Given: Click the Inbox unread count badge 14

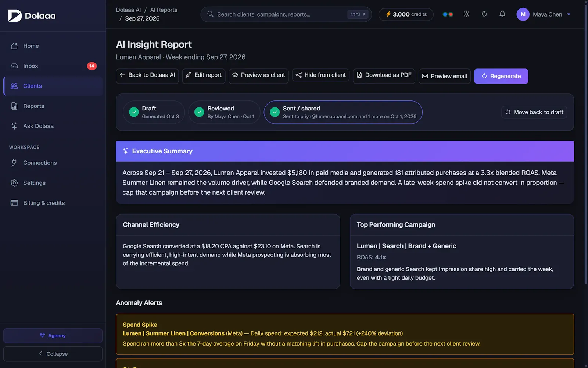Looking at the screenshot, I should pos(92,66).
